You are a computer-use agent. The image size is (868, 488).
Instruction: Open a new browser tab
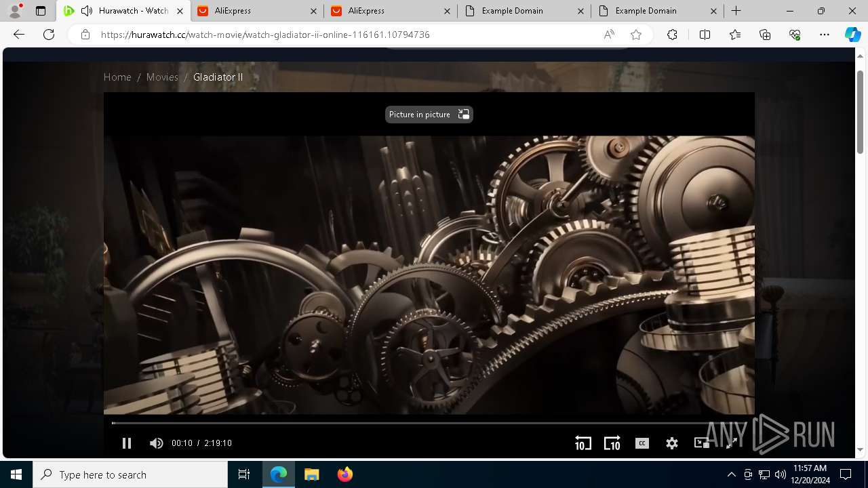point(736,11)
